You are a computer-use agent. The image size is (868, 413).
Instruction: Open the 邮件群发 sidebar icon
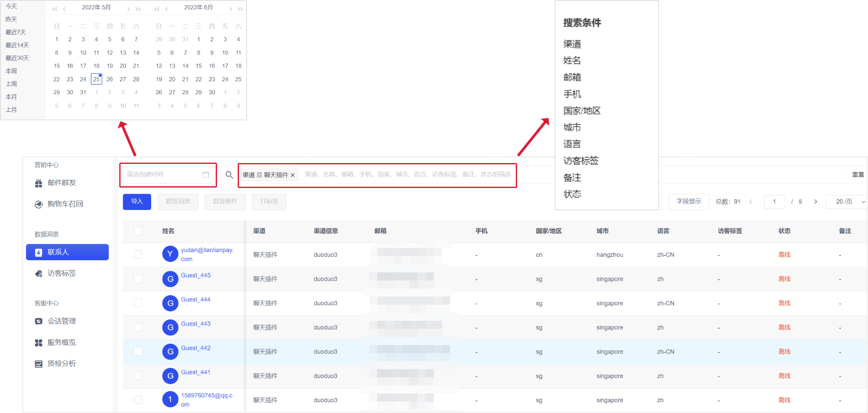[39, 183]
